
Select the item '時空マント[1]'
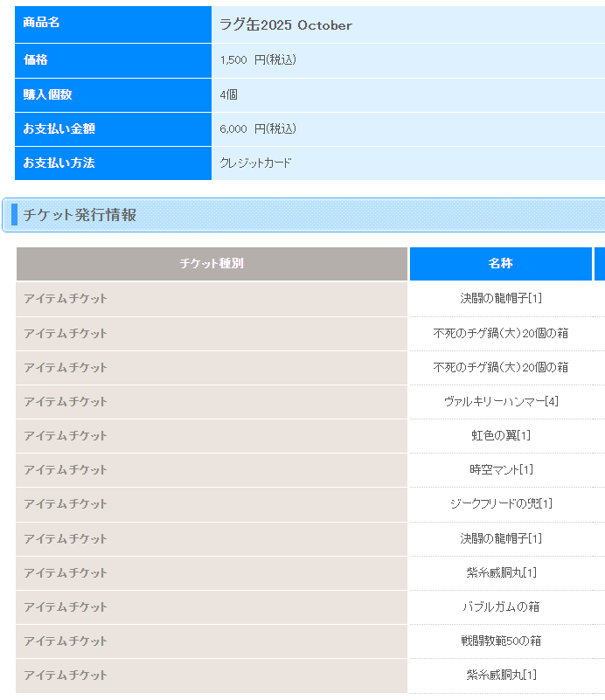tap(501, 469)
